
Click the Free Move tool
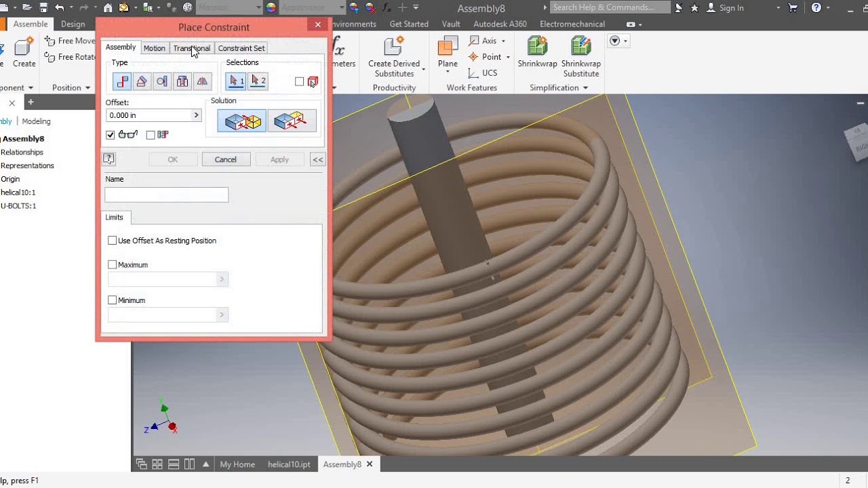pyautogui.click(x=70, y=41)
